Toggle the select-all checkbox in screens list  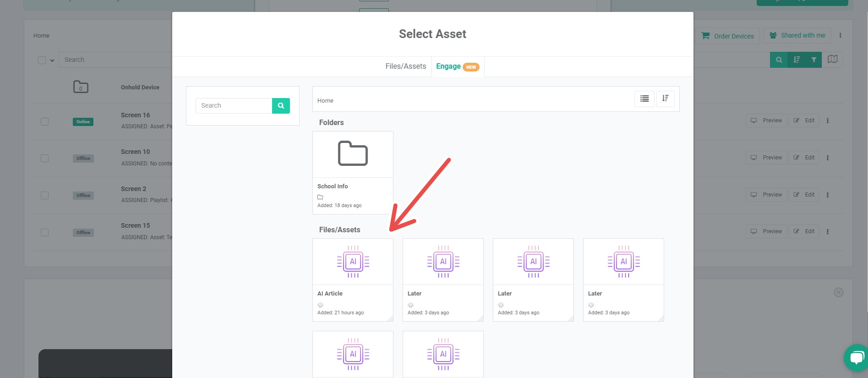point(42,60)
